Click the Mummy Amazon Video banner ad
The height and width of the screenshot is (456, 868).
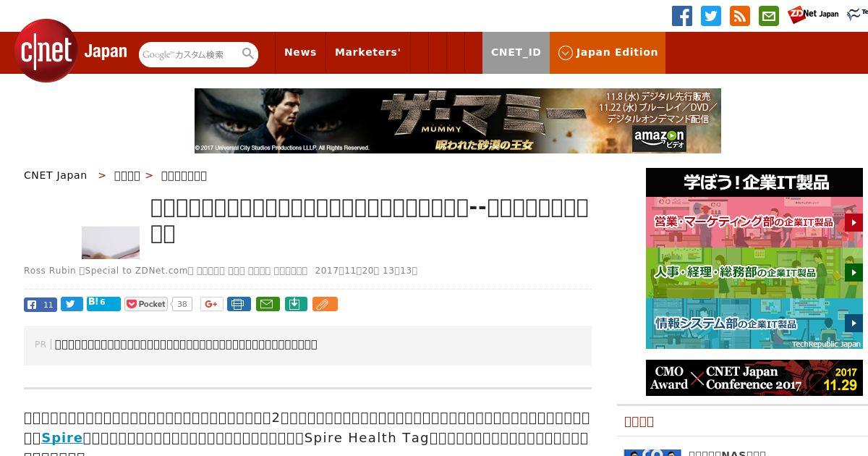coord(458,121)
